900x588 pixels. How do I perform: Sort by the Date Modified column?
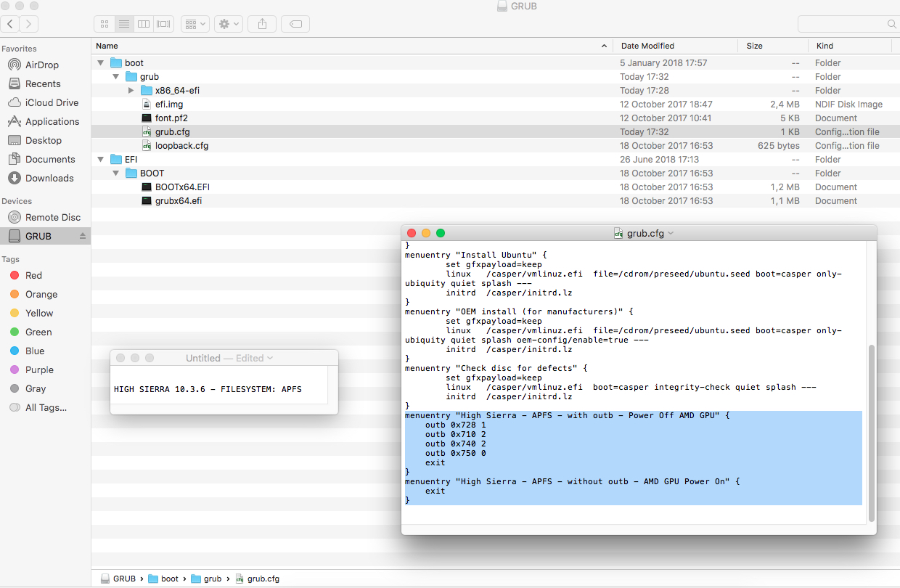[x=676, y=46]
